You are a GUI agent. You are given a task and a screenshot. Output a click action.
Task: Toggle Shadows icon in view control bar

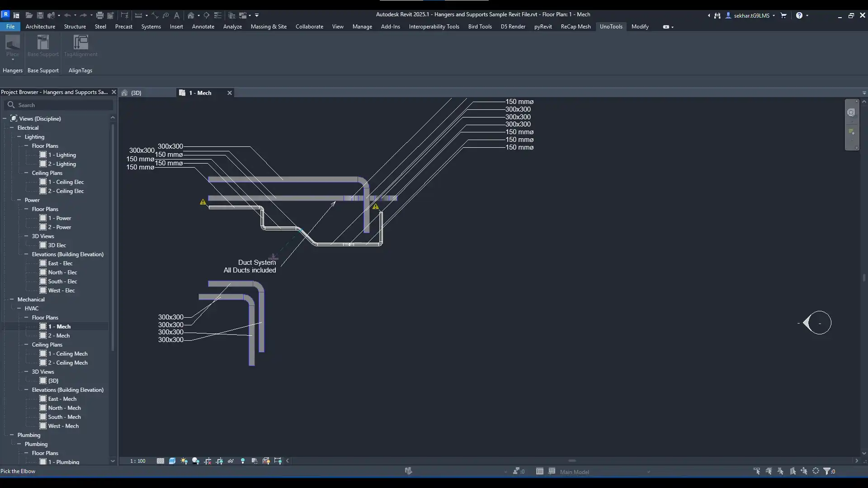tap(196, 461)
